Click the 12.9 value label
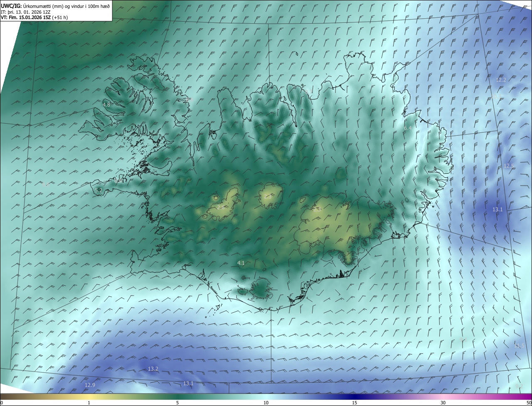The width and height of the screenshot is (532, 406). 90,385
